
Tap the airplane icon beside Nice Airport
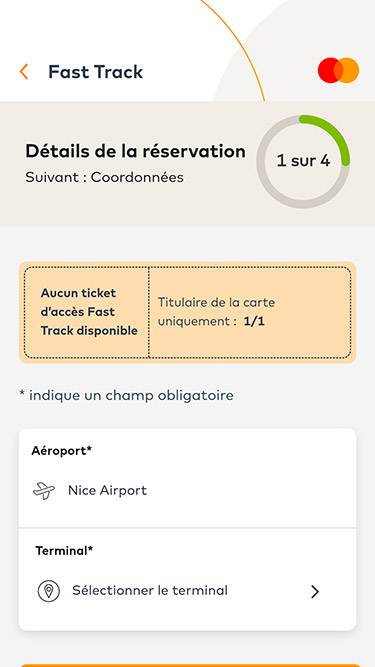(x=44, y=491)
